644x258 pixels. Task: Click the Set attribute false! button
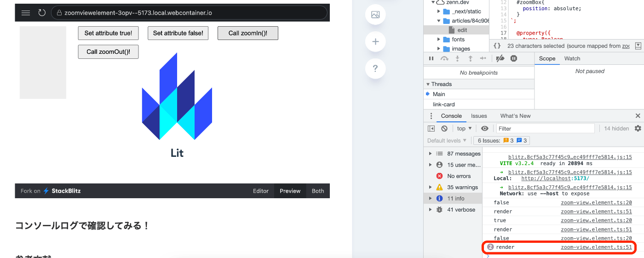coord(178,33)
